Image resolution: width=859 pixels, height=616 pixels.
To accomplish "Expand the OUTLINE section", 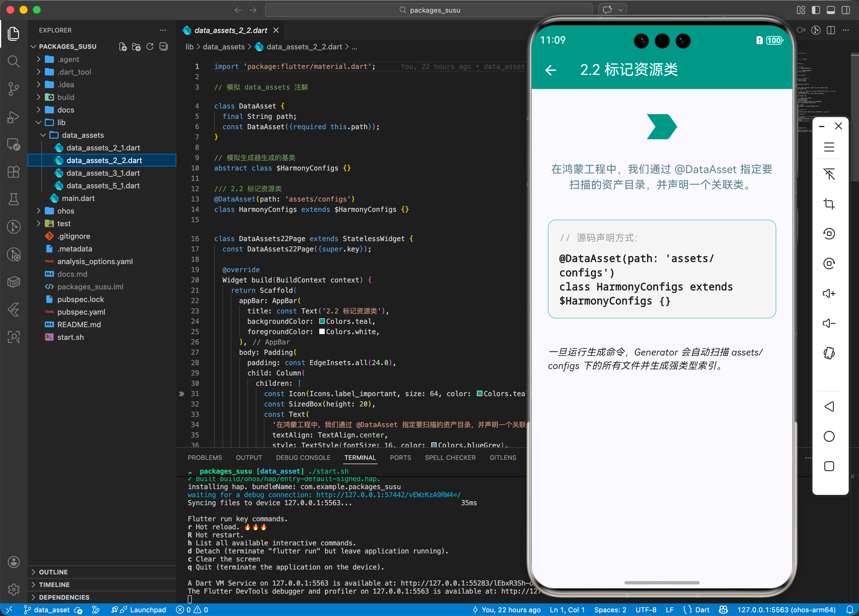I will coord(53,572).
